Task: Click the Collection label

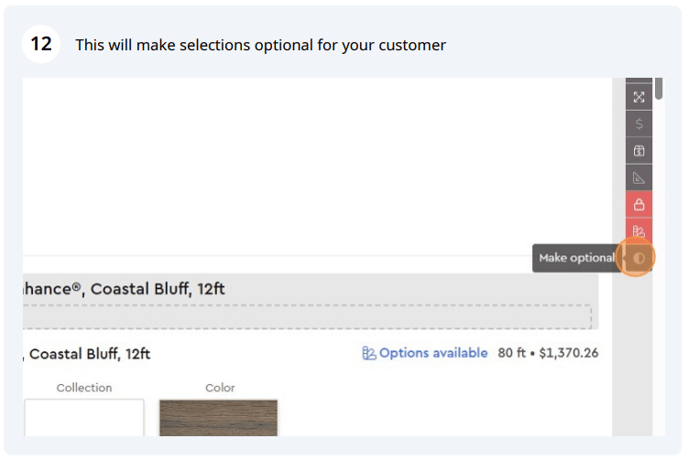Action: (84, 388)
